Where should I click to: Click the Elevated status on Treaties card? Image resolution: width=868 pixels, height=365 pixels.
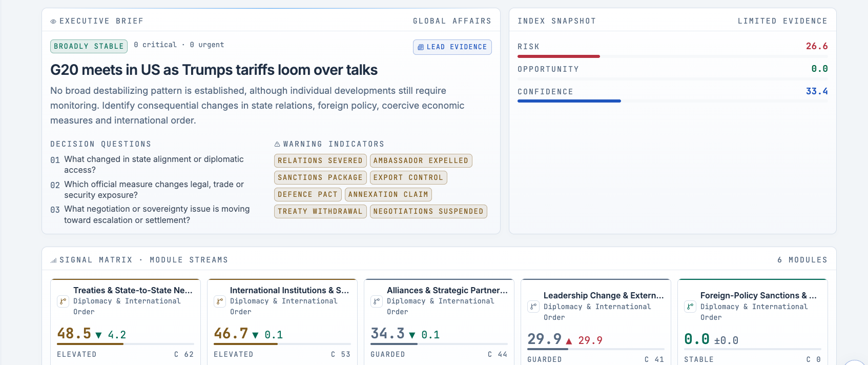pyautogui.click(x=77, y=354)
